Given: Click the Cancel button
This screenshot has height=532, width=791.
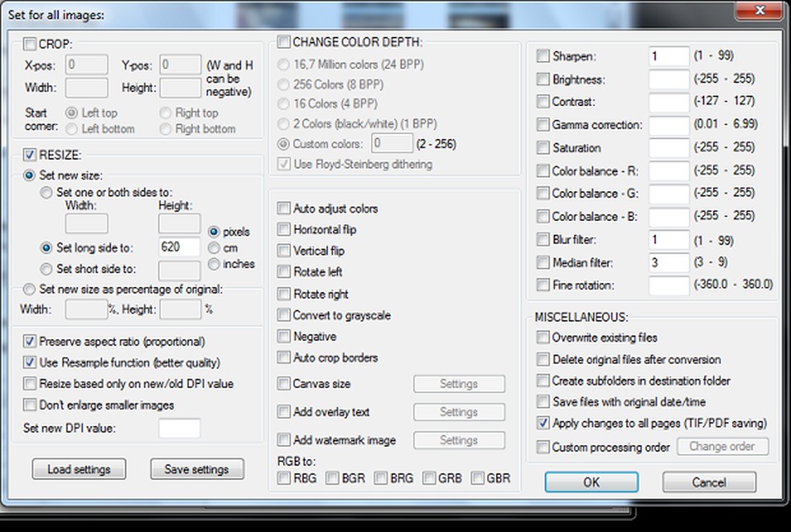Looking at the screenshot, I should [x=709, y=482].
